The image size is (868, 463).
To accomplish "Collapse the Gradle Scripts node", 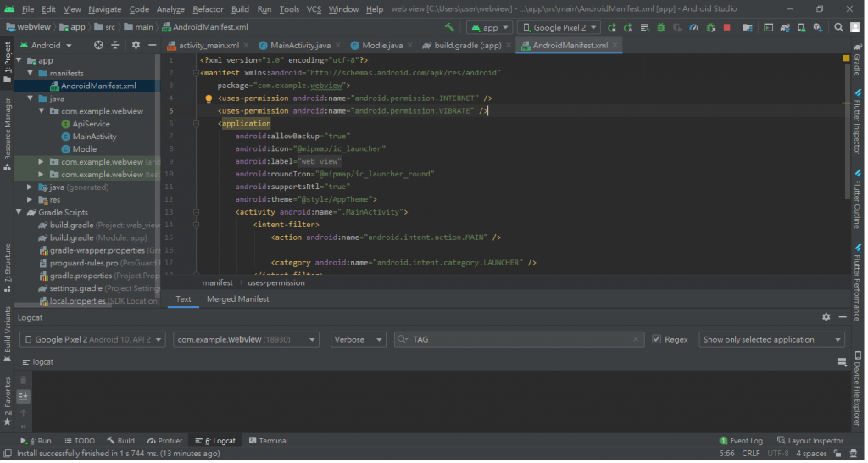I will [19, 213].
